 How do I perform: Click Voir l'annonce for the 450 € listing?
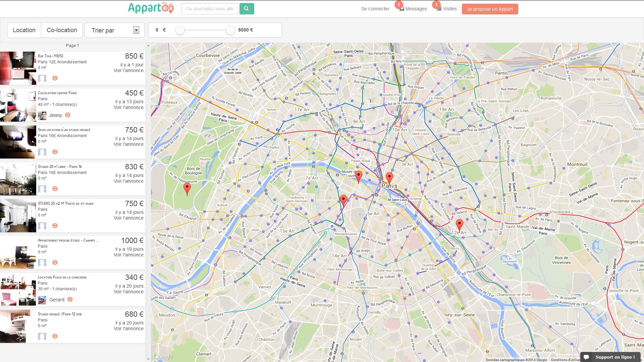pos(128,107)
